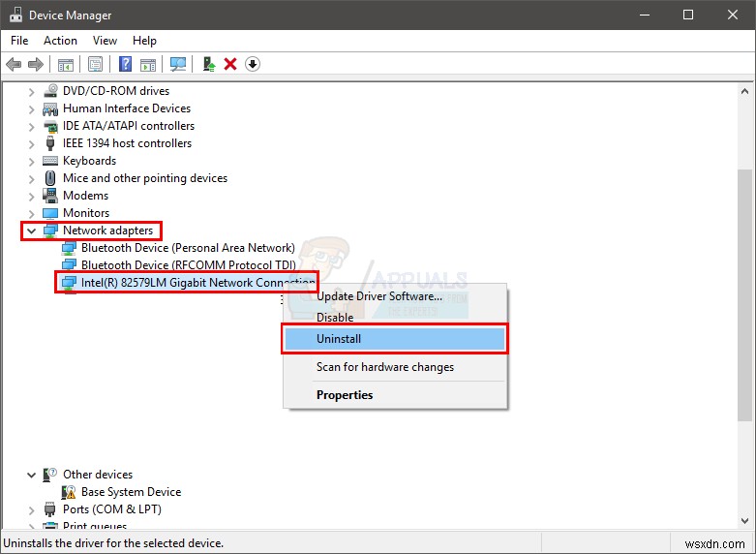The height and width of the screenshot is (554, 756).
Task: Click the vertical scrollbar up arrow
Action: [744, 91]
